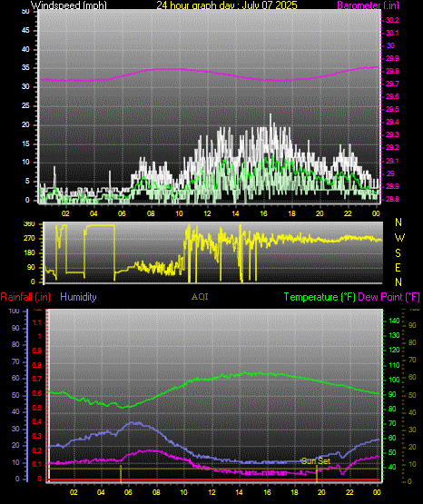Click the green temperature curve peak near 14

(244, 372)
